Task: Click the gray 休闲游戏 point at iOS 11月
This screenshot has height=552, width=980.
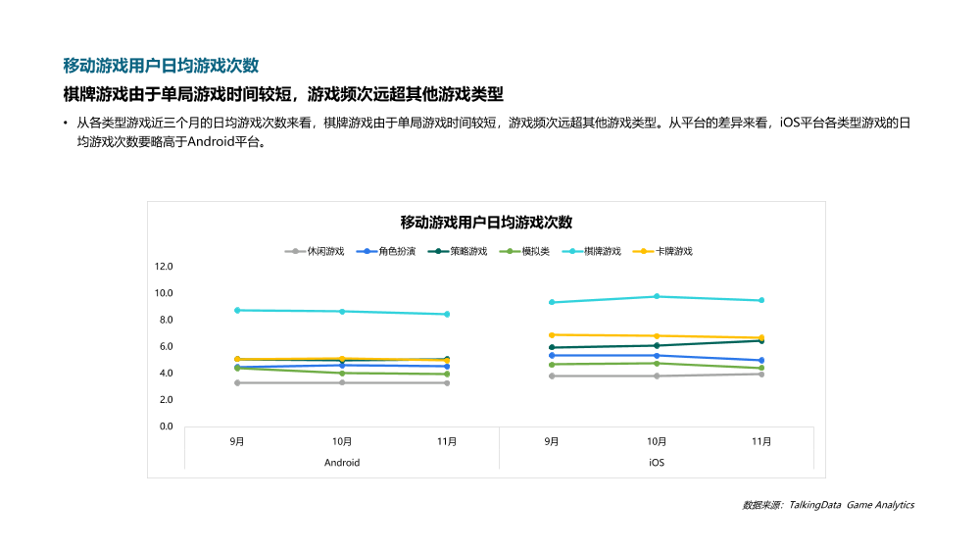Action: [761, 375]
